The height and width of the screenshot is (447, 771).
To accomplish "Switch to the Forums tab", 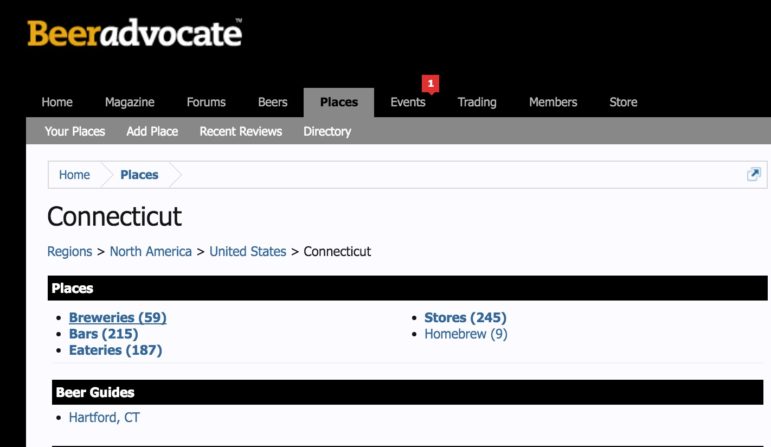I will click(206, 102).
